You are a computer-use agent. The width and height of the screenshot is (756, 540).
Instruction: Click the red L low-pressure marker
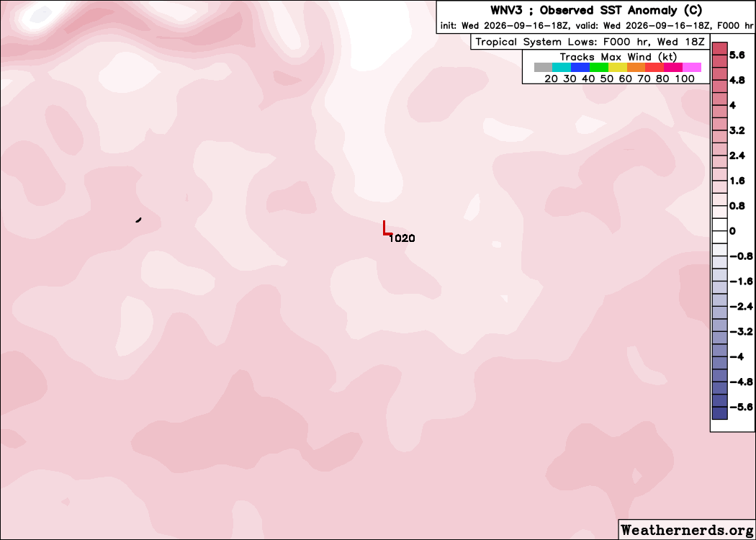(387, 228)
